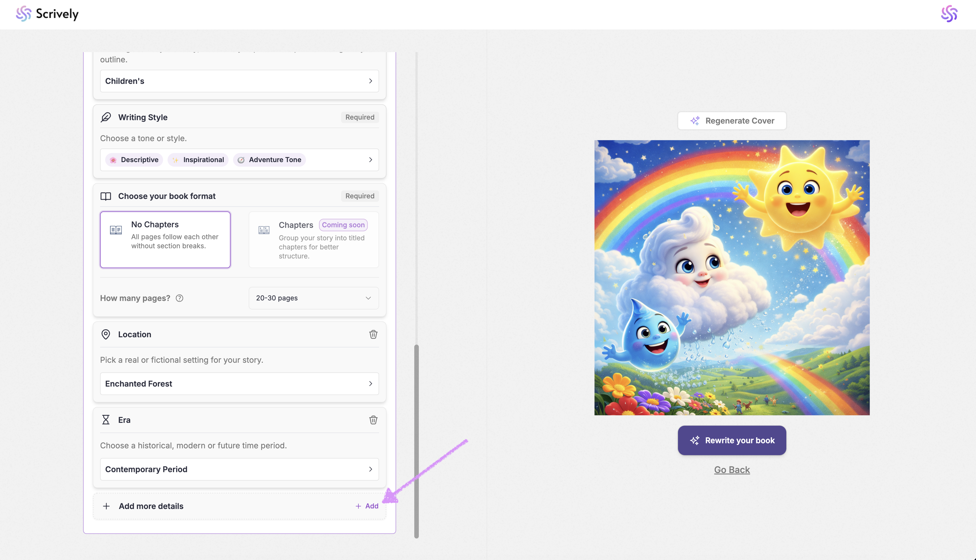Click the Descriptive style tag
The width and height of the screenshot is (976, 560).
point(134,160)
